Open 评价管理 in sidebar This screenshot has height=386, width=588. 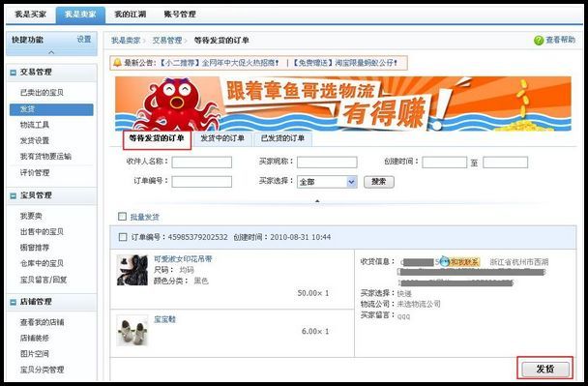tap(35, 173)
